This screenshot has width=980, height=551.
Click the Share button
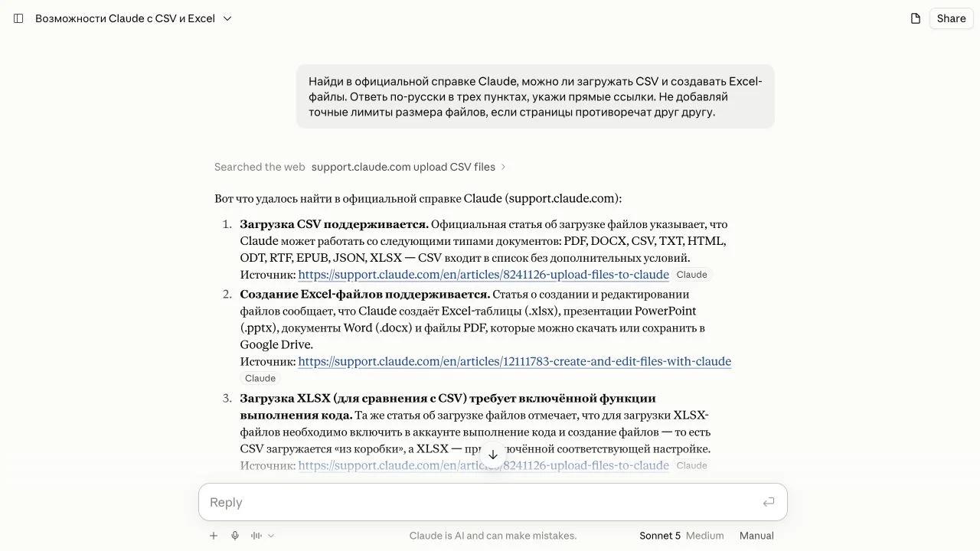pyautogui.click(x=951, y=18)
